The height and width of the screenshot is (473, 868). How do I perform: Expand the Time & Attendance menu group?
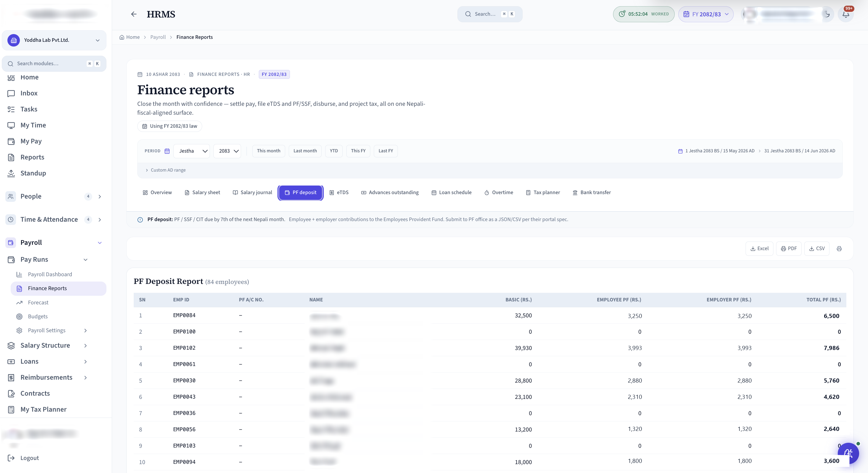coord(54,220)
